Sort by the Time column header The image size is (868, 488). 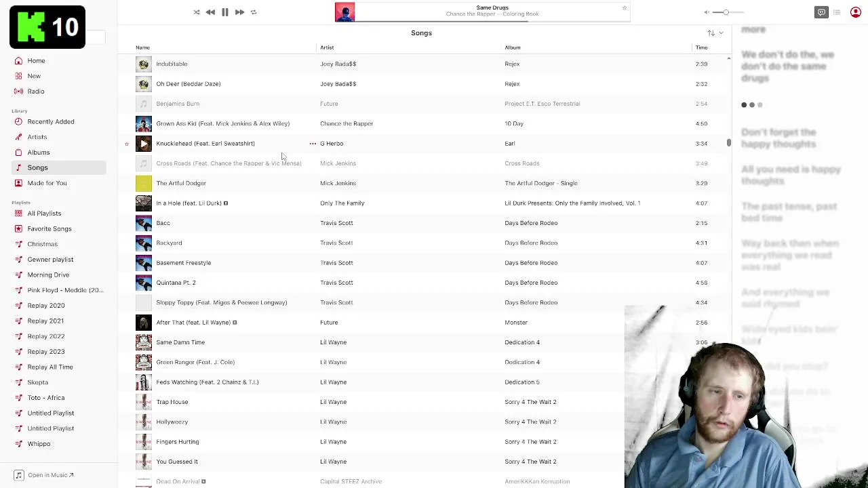[x=701, y=47]
